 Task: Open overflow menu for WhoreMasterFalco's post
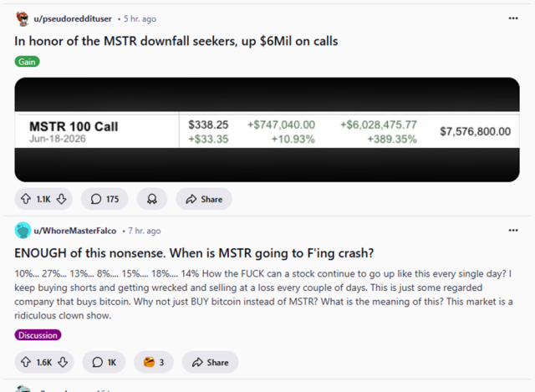coord(512,230)
